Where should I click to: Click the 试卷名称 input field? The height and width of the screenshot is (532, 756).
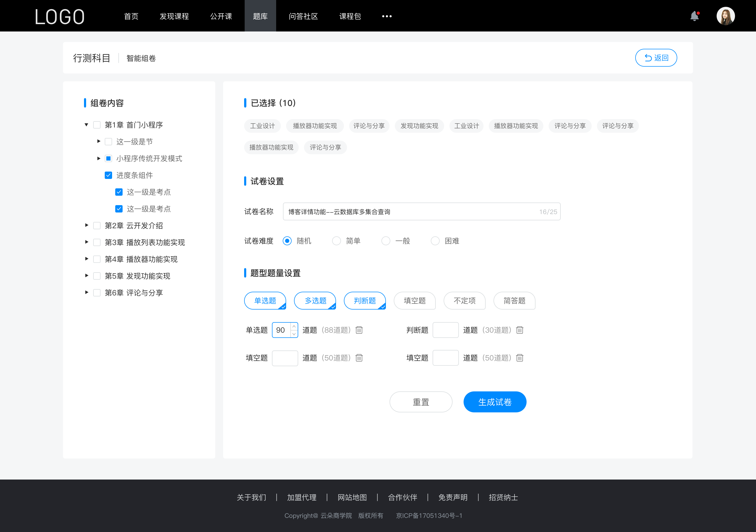(421, 211)
